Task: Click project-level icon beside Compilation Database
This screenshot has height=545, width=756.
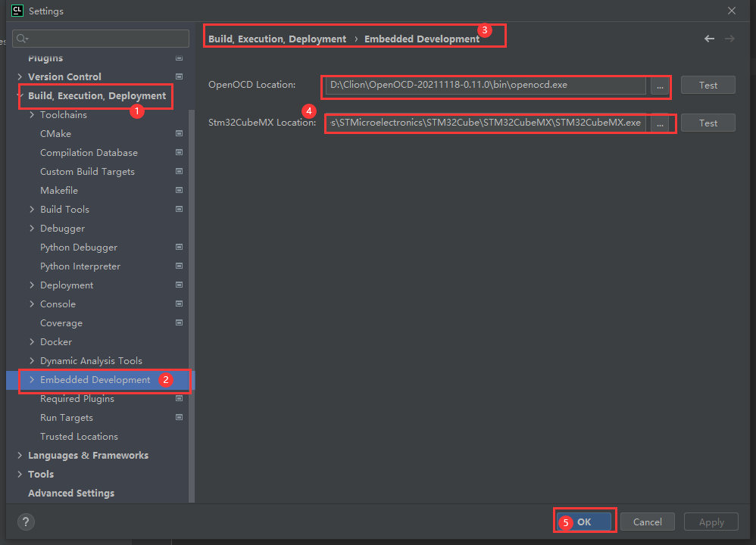Action: pos(179,152)
